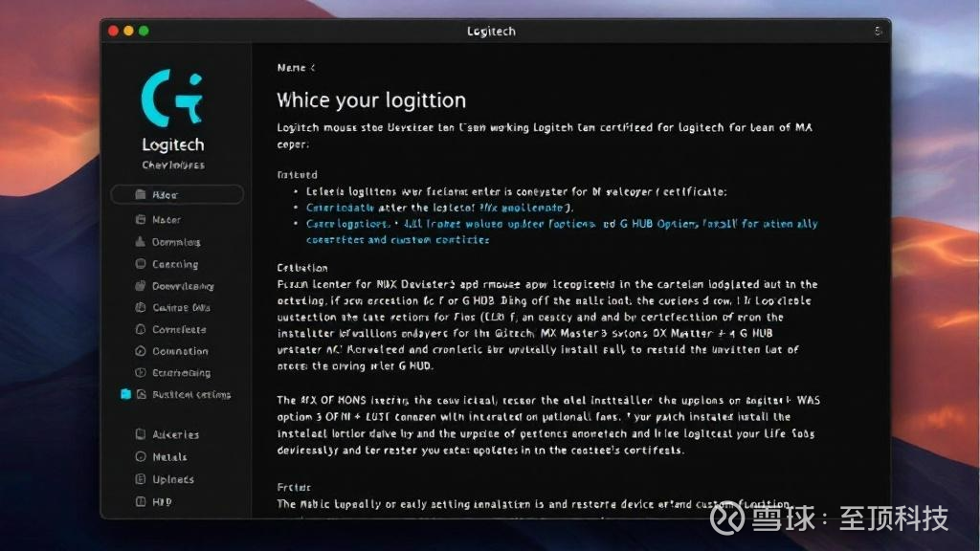Open the Cosmation sidebar icon
Image resolution: width=980 pixels, height=551 pixels.
(140, 351)
